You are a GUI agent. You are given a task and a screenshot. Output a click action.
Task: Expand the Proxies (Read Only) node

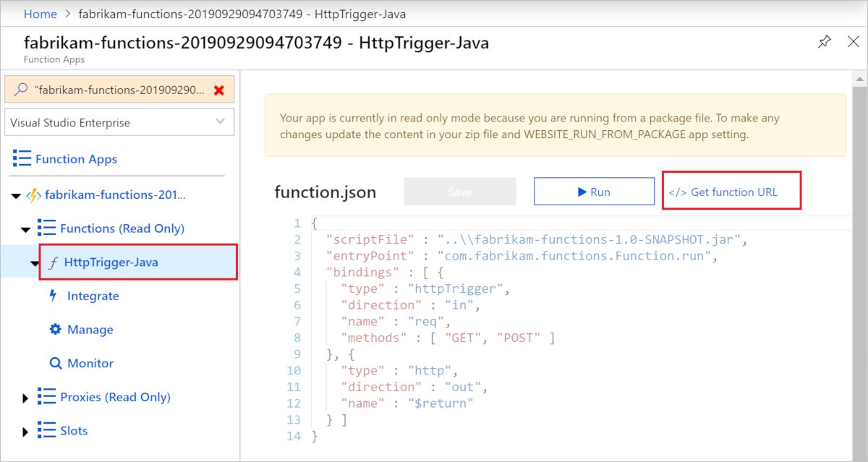point(26,398)
